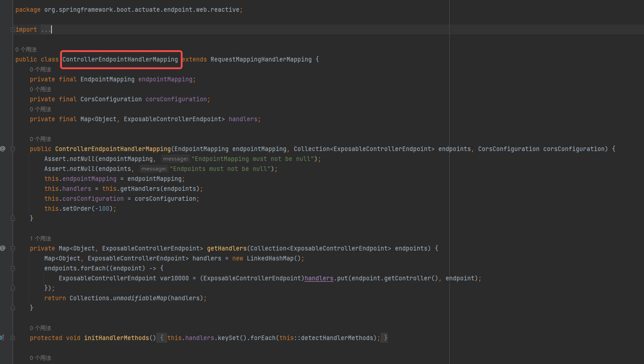Collapse the getHandlers method body
644x364 pixels.
point(13,248)
